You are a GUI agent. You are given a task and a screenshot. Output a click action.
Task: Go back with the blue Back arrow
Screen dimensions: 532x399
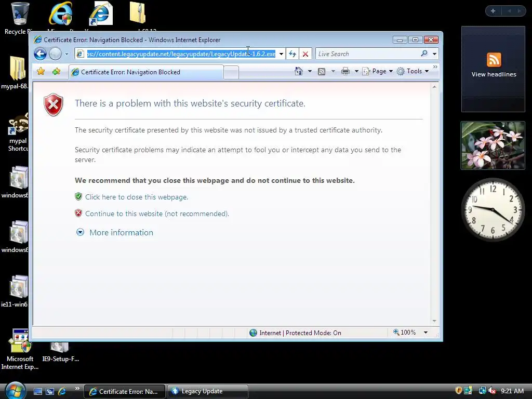click(40, 54)
